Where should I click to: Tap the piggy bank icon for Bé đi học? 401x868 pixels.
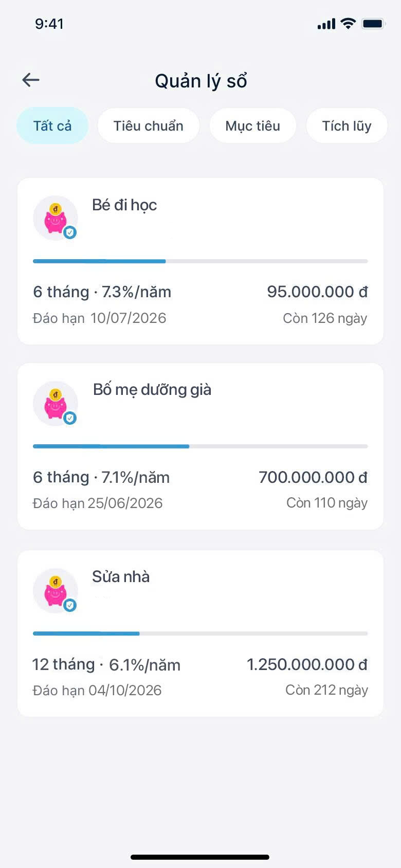pos(54,218)
